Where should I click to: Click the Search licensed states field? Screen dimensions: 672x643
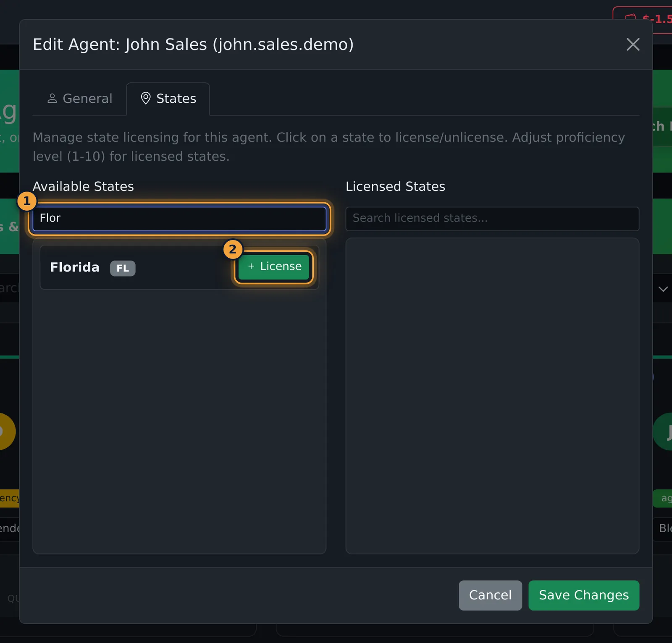(492, 218)
